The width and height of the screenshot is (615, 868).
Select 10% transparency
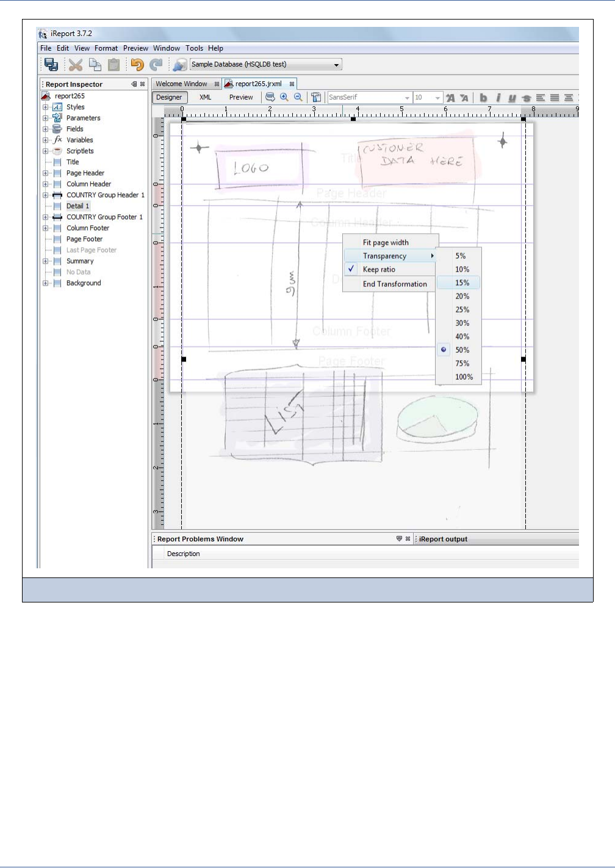(459, 269)
